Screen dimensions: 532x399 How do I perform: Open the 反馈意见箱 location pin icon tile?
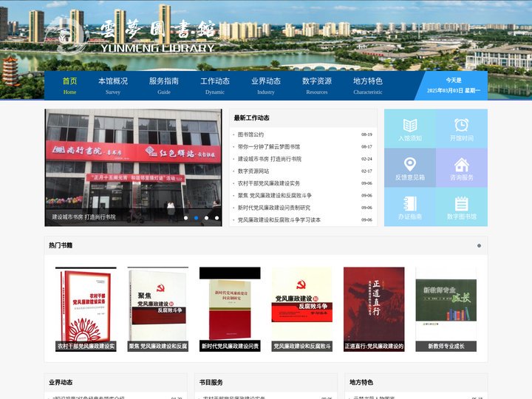pyautogui.click(x=410, y=168)
